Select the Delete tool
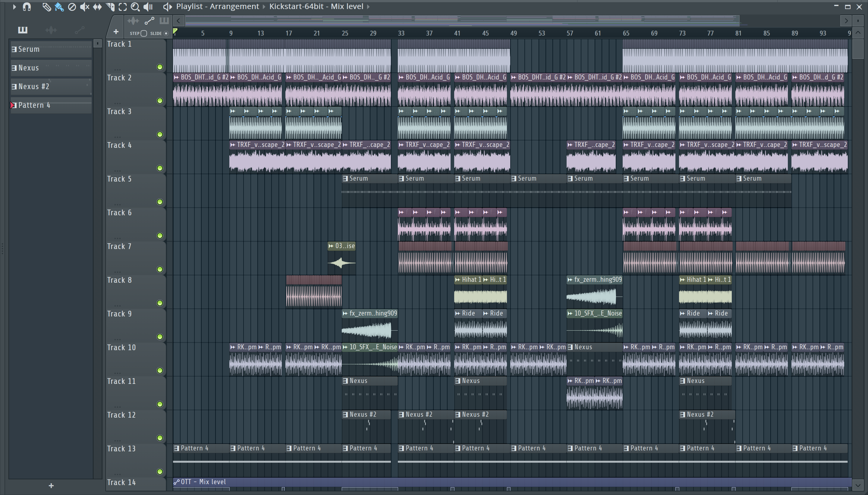868x495 pixels. click(x=72, y=6)
